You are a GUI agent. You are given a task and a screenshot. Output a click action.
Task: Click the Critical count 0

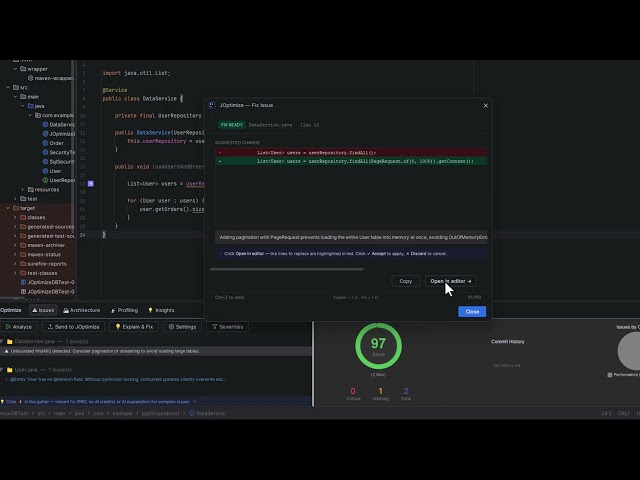[353, 391]
